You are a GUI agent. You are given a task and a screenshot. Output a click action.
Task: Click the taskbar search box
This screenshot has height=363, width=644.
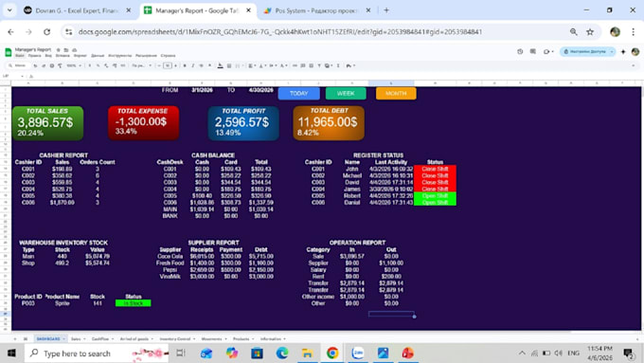(97, 354)
